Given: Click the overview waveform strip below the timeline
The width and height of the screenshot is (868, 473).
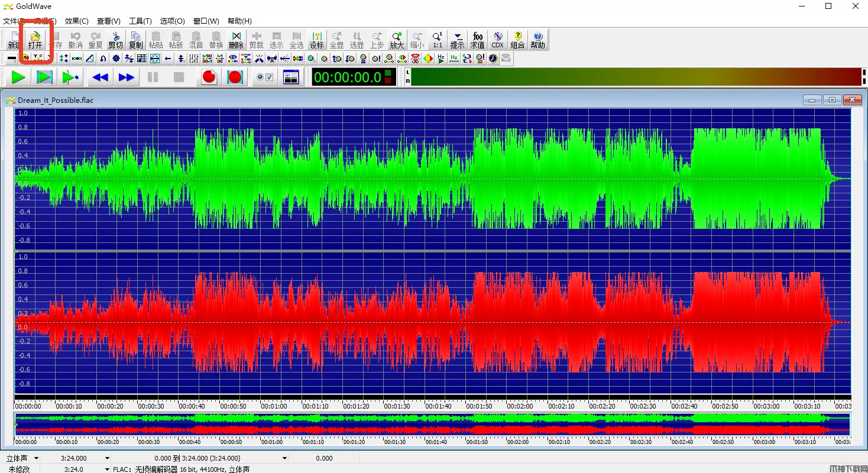Looking at the screenshot, I should (432, 424).
